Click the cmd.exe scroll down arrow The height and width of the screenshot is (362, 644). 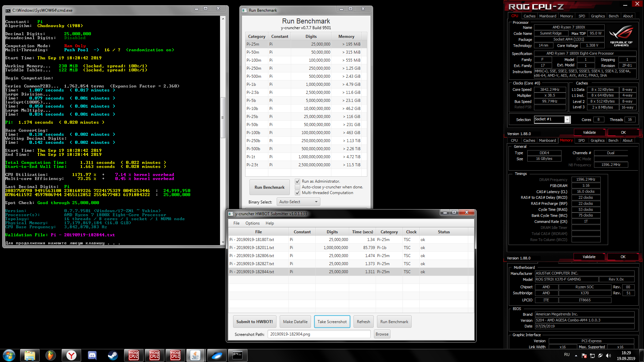pos(223,242)
